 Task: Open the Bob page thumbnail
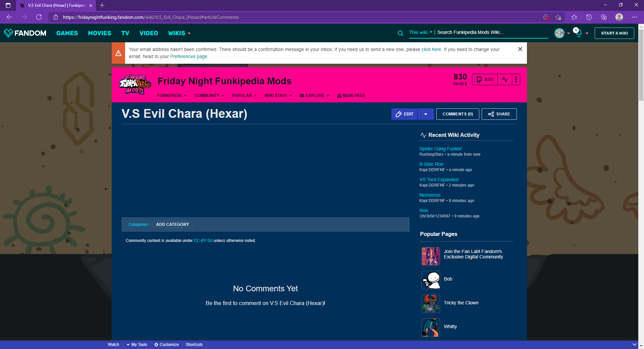[431, 280]
